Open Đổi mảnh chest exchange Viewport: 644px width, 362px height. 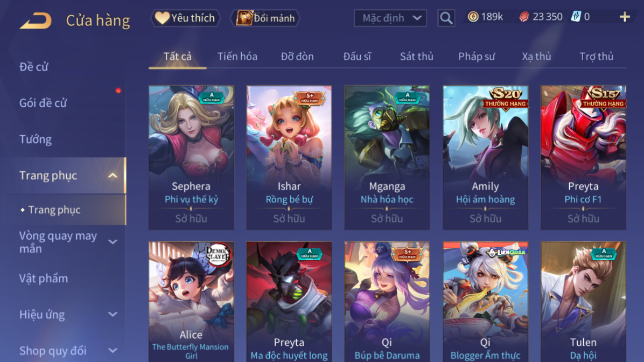tap(266, 18)
